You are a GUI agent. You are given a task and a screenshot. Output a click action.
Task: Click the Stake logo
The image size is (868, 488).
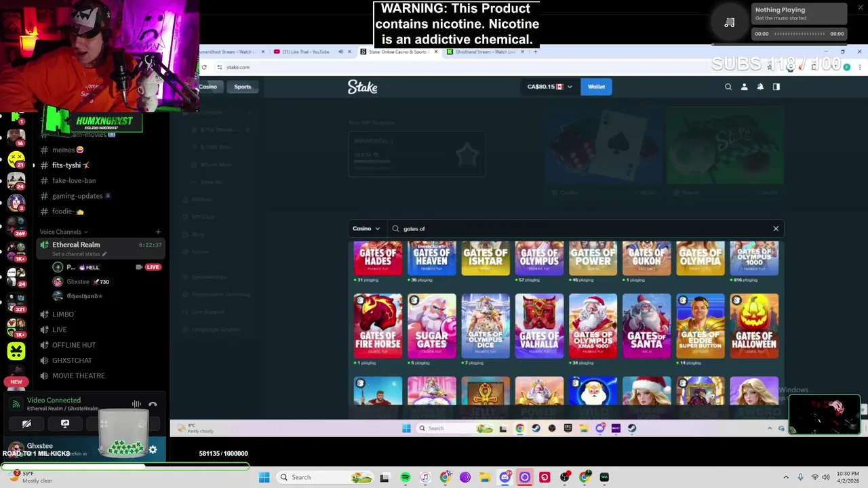(x=362, y=87)
